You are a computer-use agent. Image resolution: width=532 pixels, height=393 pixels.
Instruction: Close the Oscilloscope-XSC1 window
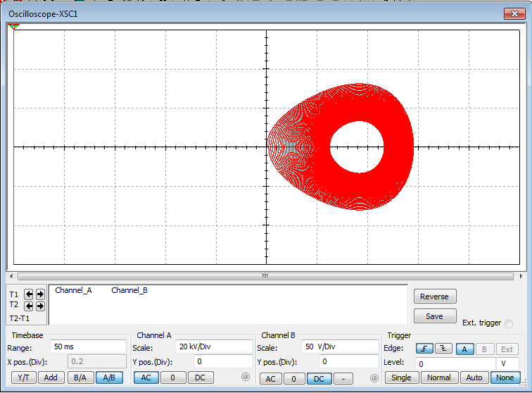click(514, 14)
